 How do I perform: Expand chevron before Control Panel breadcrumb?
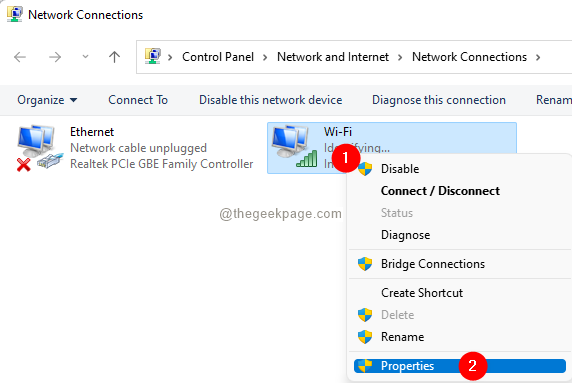click(170, 57)
